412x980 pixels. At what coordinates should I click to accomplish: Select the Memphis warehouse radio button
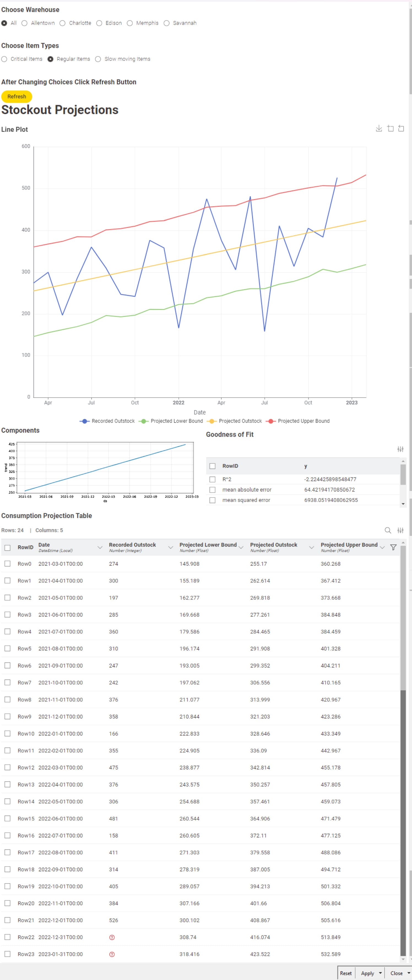tap(130, 23)
